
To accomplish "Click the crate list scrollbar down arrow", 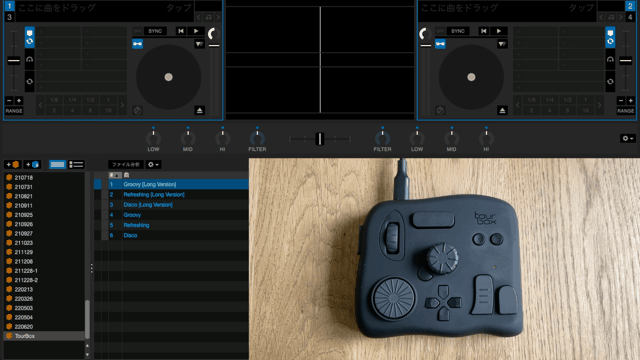I will tap(87, 355).
